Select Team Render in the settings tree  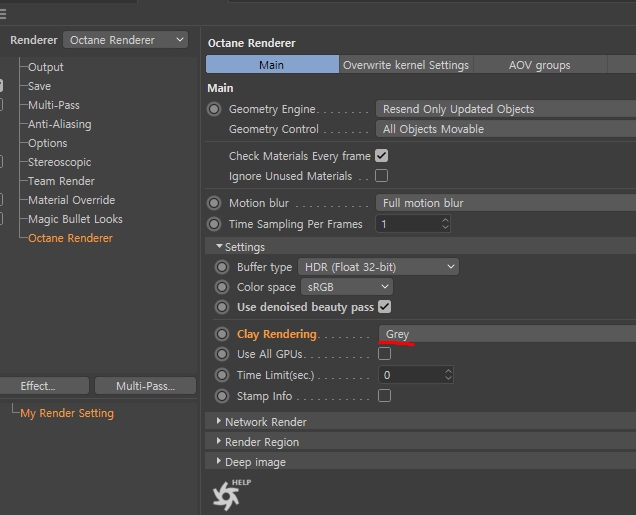pos(61,181)
